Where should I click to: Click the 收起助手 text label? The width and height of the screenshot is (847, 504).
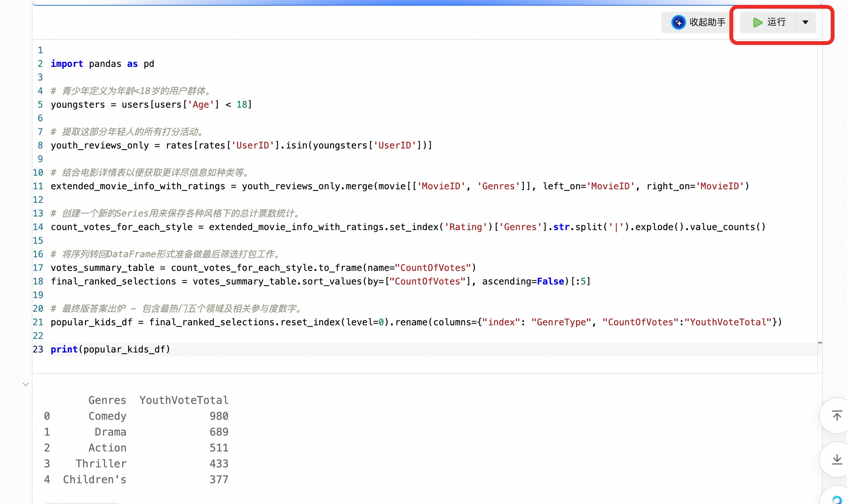tap(707, 22)
